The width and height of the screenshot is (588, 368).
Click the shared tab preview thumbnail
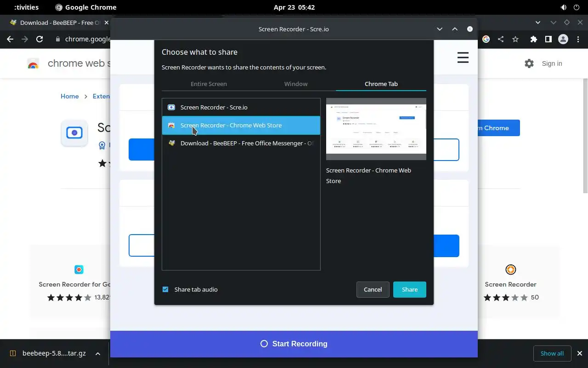(x=376, y=129)
